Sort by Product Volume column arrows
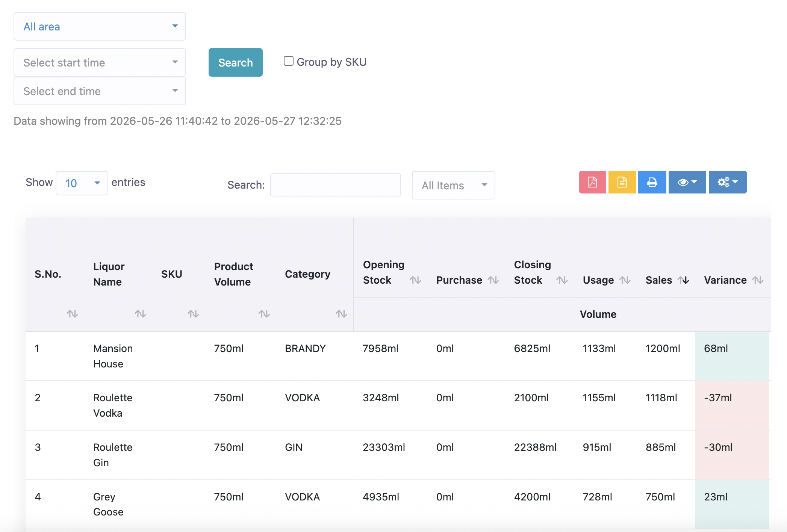 [x=264, y=313]
